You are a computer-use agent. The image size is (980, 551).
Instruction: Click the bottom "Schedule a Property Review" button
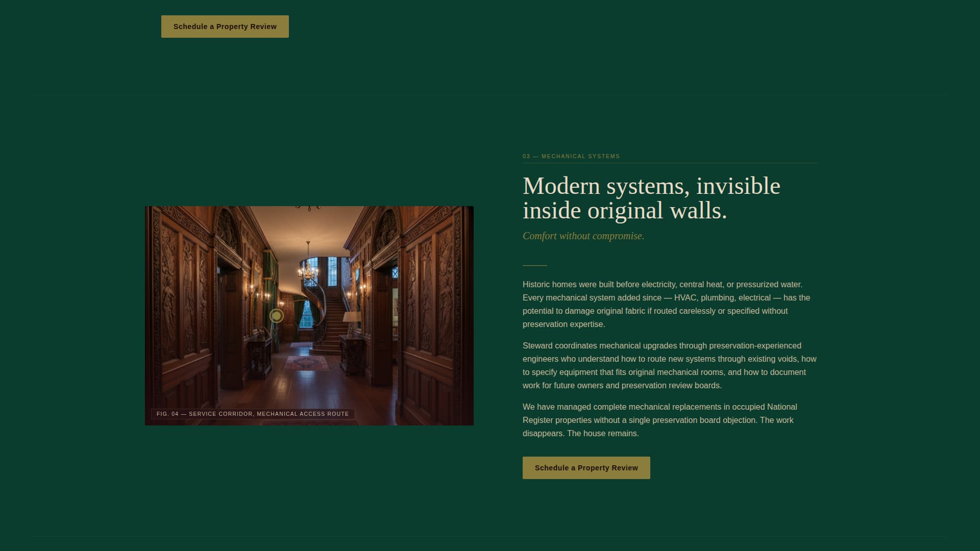tap(586, 467)
